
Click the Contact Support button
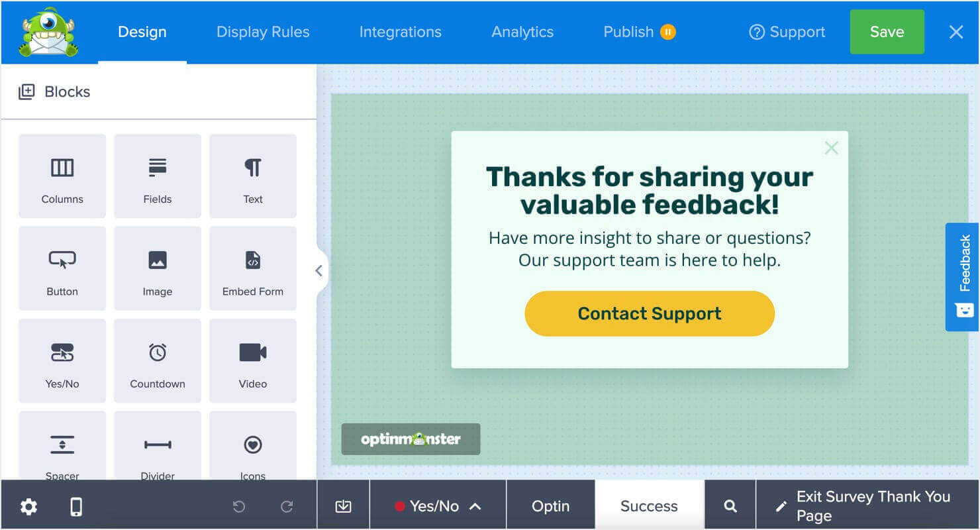point(649,313)
